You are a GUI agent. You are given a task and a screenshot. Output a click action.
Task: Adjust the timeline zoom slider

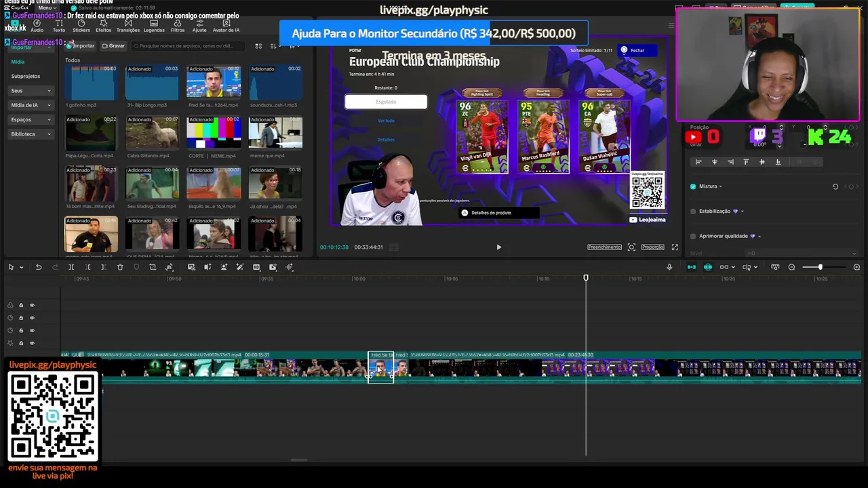[821, 267]
